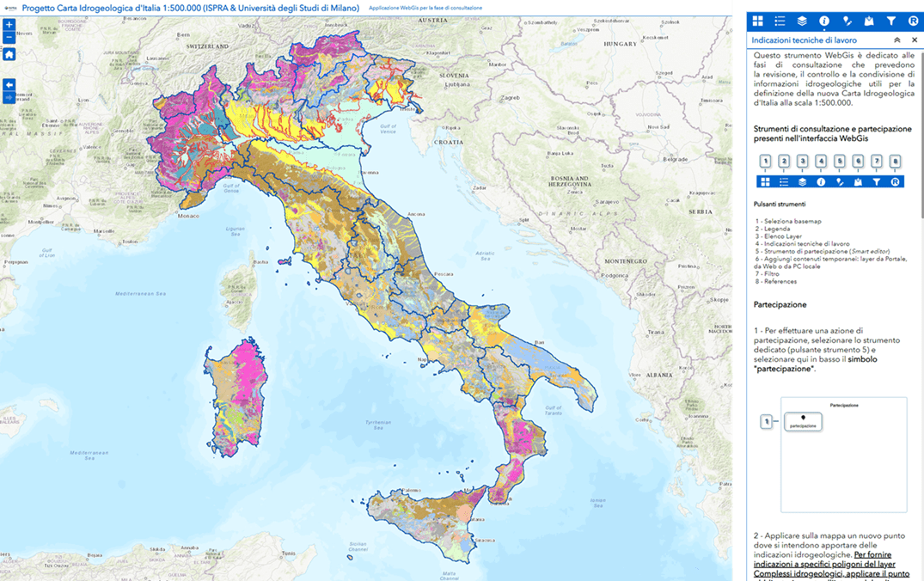Open the basemap gallery grid icon
Screen dimensions: 924x581
pyautogui.click(x=757, y=21)
